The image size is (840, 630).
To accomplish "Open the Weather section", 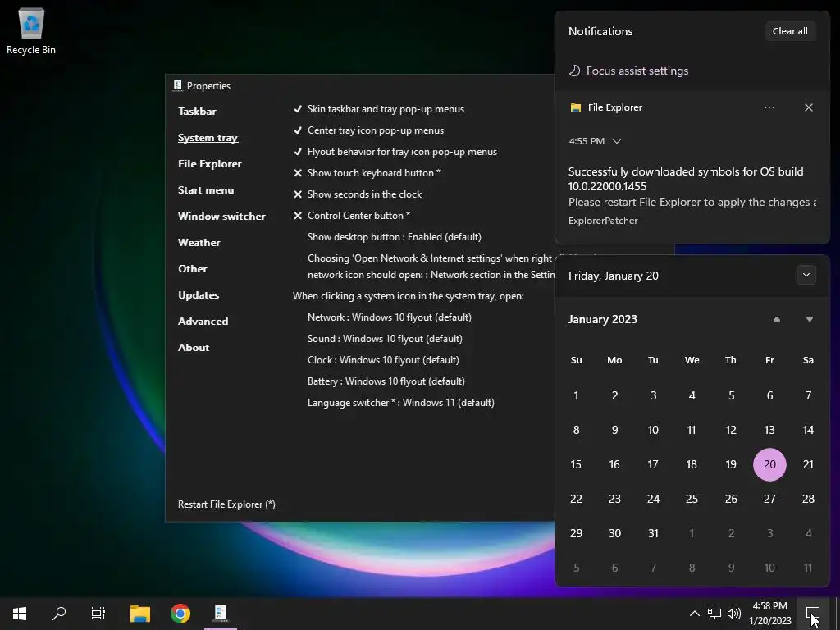I will coord(199,243).
